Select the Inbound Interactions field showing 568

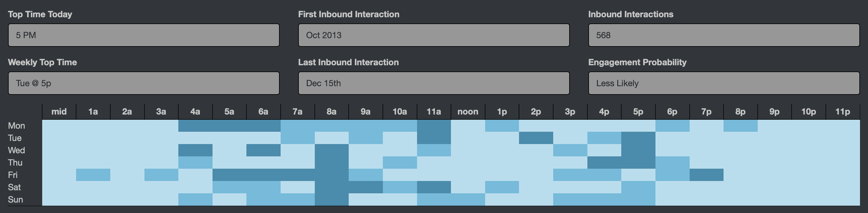point(724,35)
